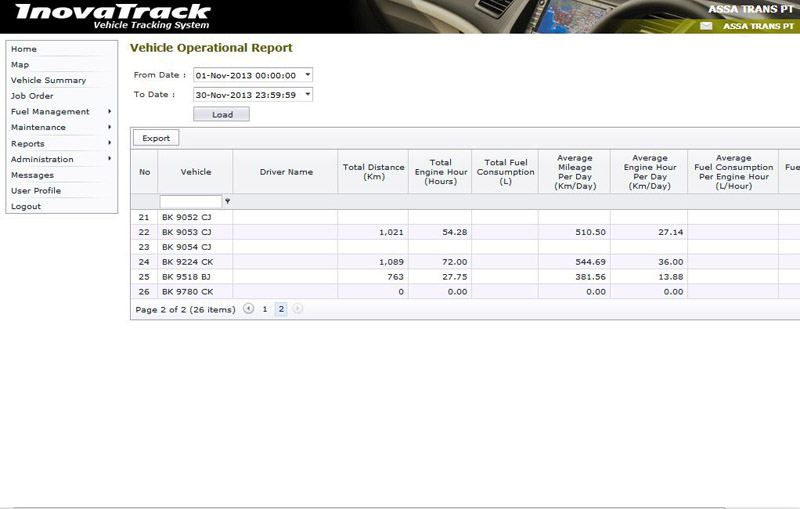
Task: Click average mileage value 544.69
Action: (590, 262)
